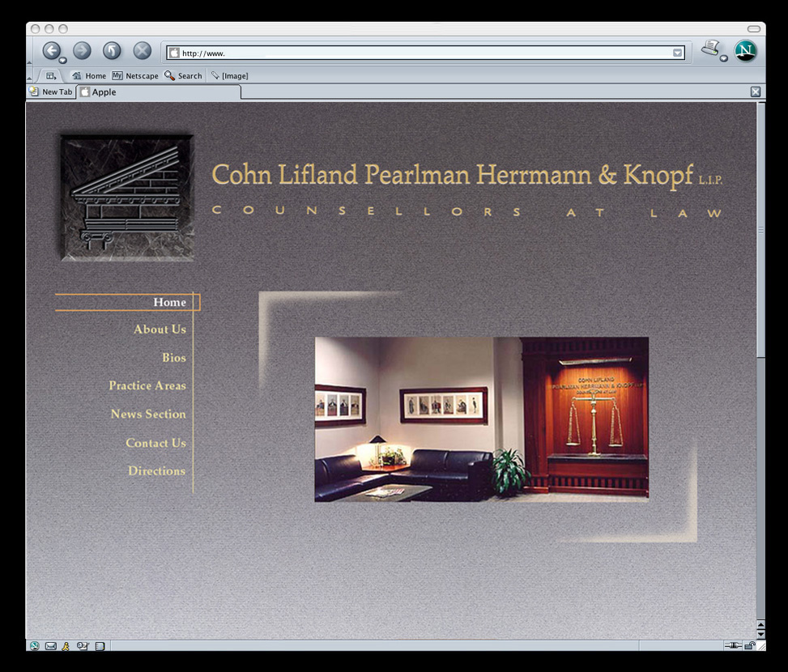Viewport: 788px width, 672px height.
Task: Click the window toolbar toggle pill button
Action: [754, 28]
